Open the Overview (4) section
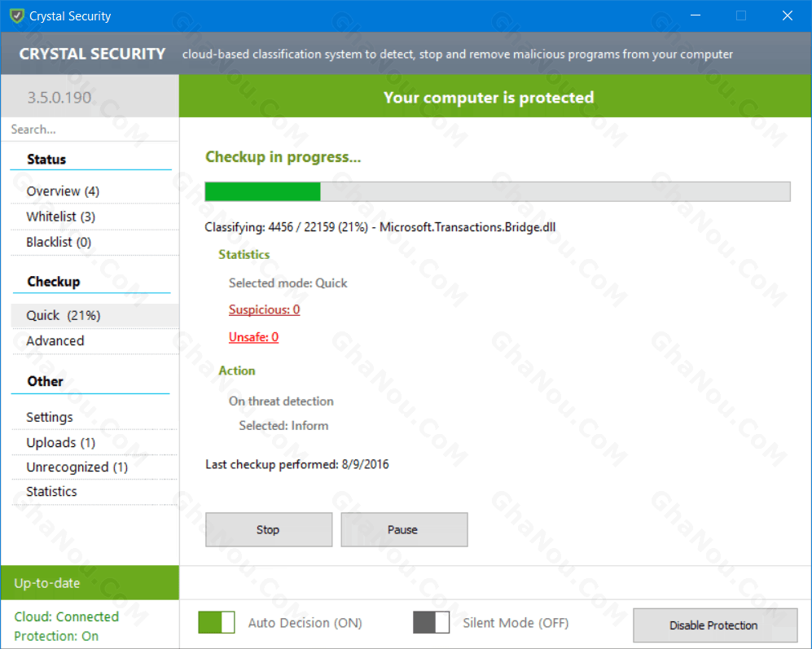The width and height of the screenshot is (812, 649). (94, 191)
